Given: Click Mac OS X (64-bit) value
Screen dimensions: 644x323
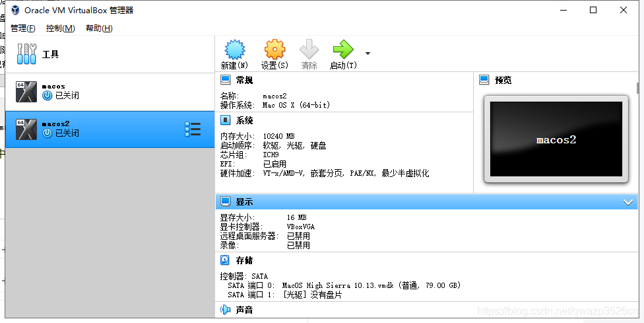Looking at the screenshot, I should point(296,105).
